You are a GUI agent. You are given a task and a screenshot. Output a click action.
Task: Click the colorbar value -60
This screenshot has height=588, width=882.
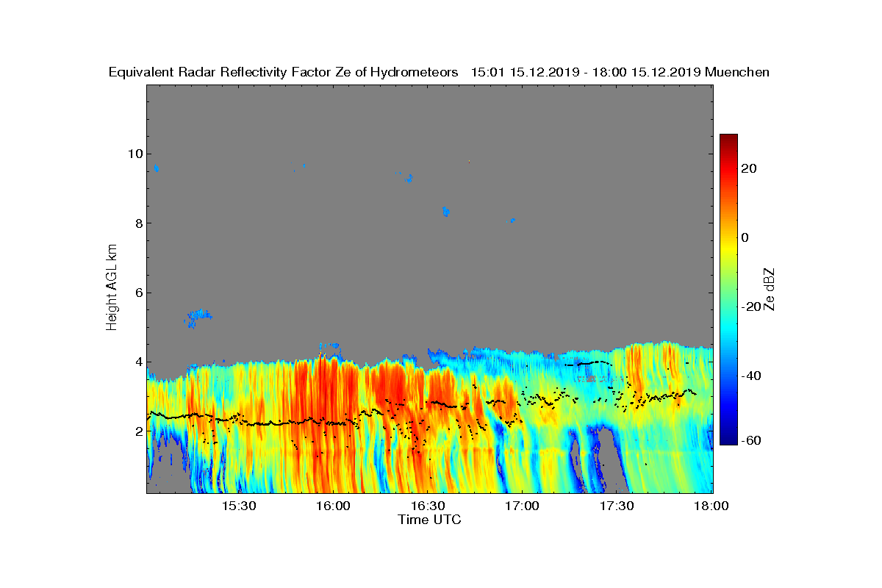point(750,440)
